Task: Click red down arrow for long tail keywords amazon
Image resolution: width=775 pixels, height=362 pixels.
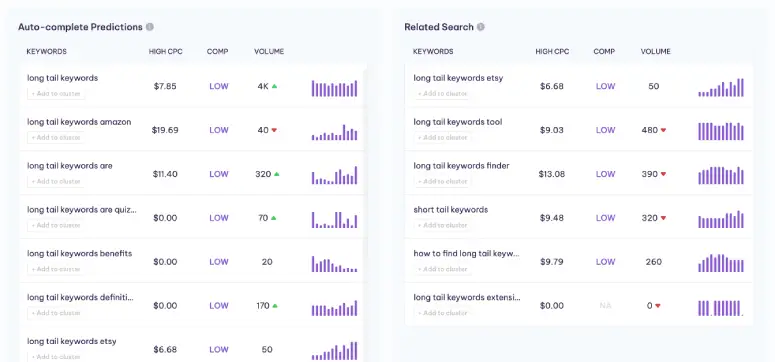Action: point(274,130)
